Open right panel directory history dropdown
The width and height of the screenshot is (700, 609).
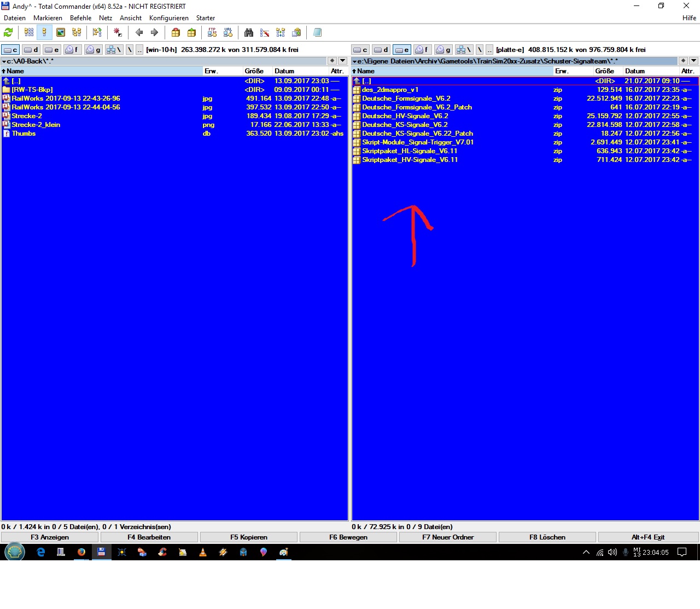(x=693, y=61)
